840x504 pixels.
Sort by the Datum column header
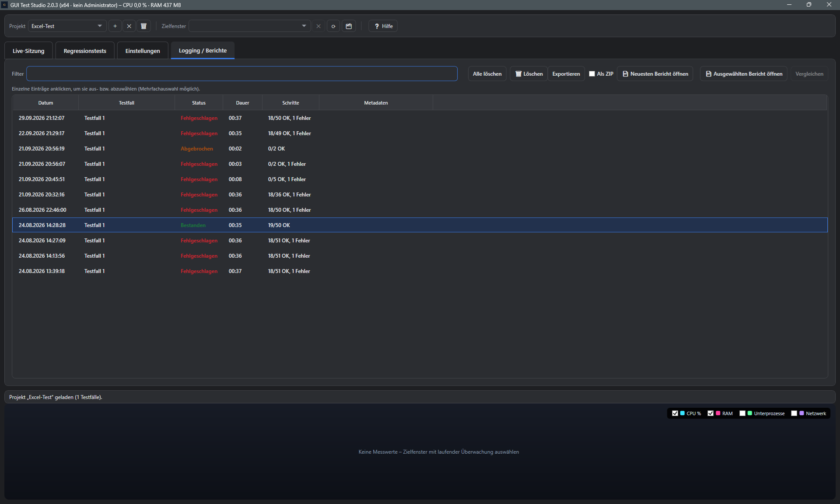(45, 103)
